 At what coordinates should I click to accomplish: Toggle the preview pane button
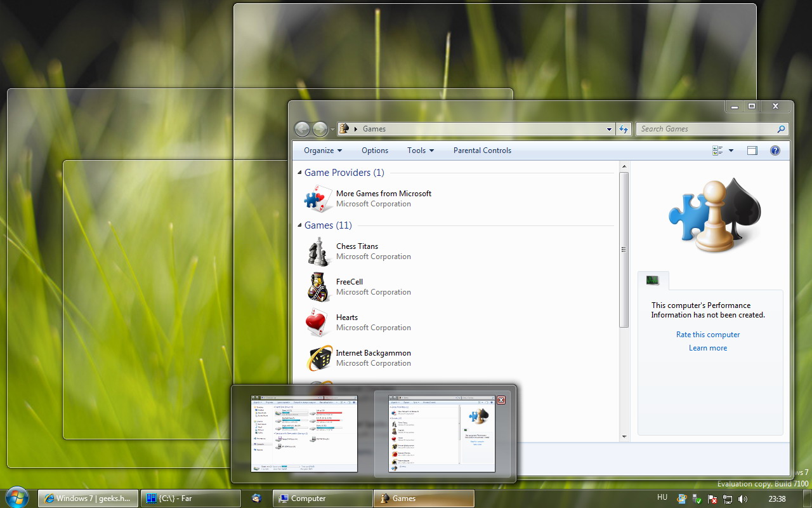[752, 150]
